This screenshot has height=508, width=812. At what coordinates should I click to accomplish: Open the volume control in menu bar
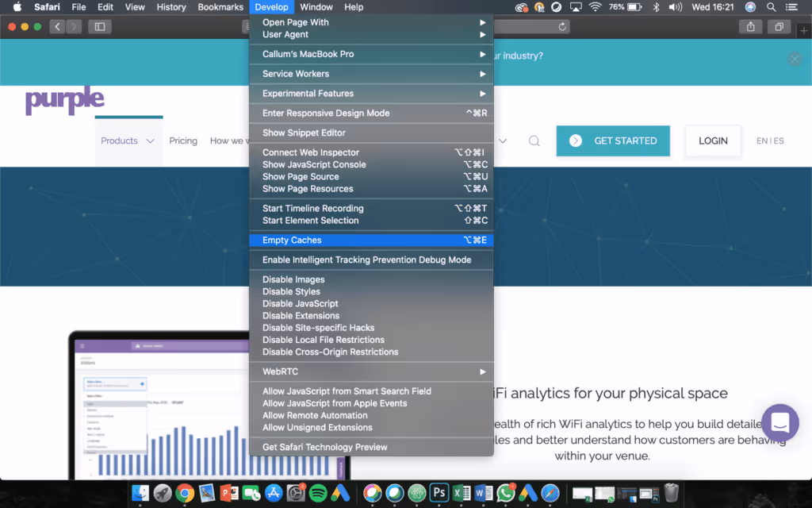(x=675, y=6)
